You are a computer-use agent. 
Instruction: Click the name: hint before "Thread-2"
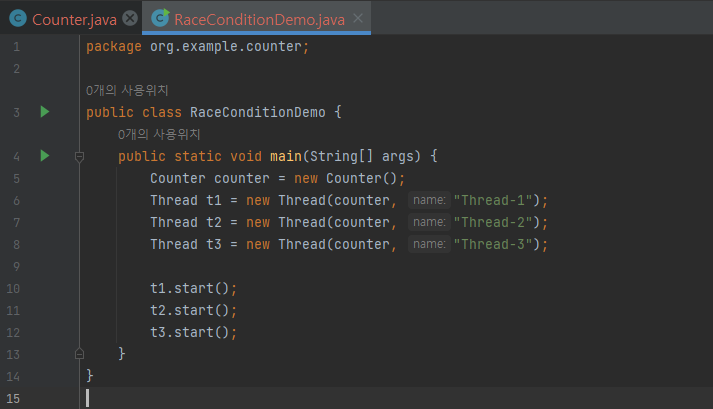(429, 222)
